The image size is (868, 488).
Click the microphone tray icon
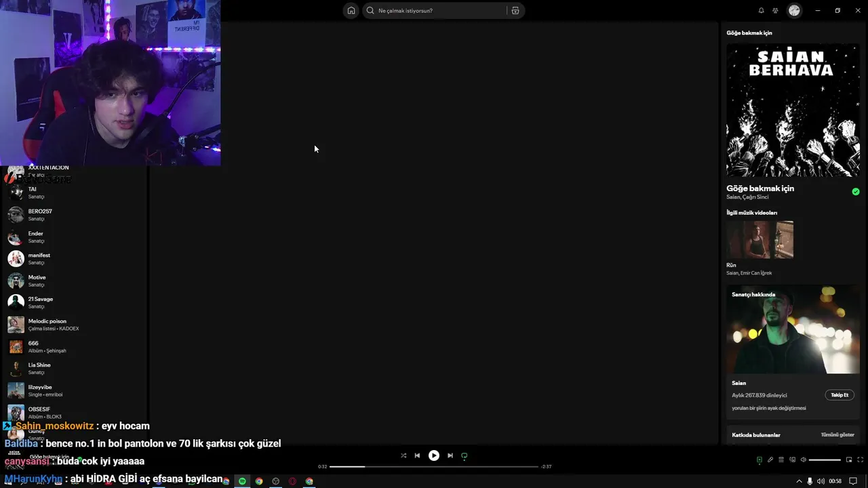pyautogui.click(x=810, y=481)
